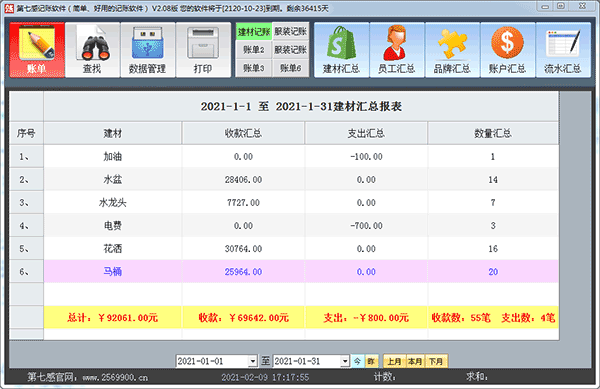Switch to the 账单6 tab
This screenshot has width=600, height=389.
click(291, 68)
